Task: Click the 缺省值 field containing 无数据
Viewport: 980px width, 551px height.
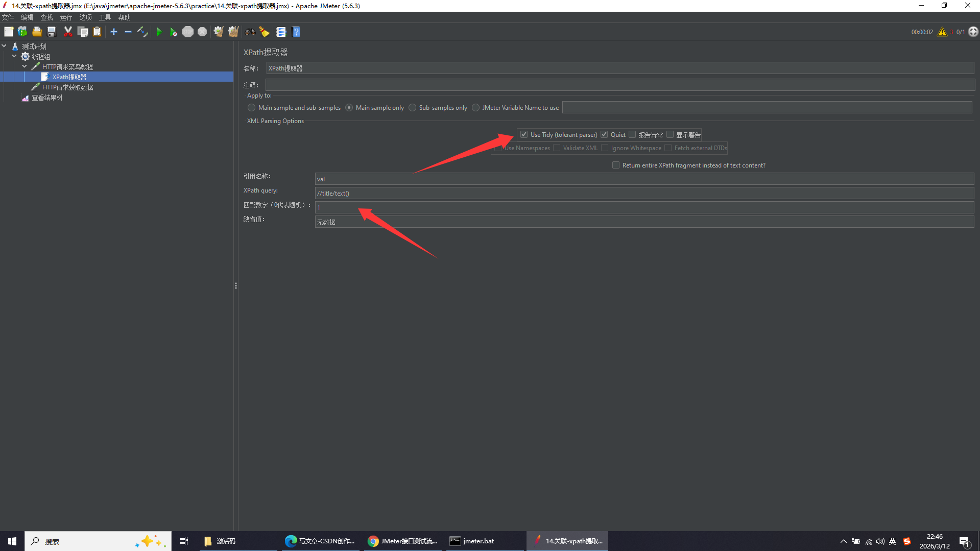Action: pos(644,222)
